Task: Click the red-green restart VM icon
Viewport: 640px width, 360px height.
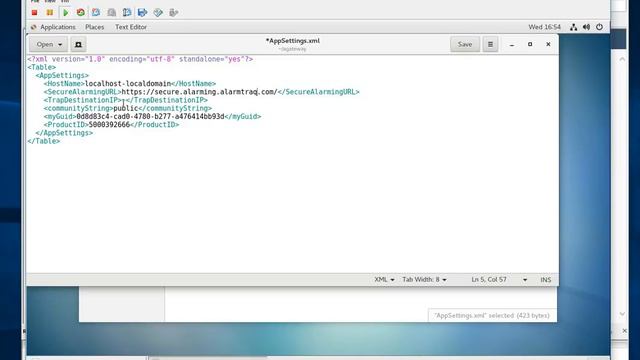Action: coord(80,13)
